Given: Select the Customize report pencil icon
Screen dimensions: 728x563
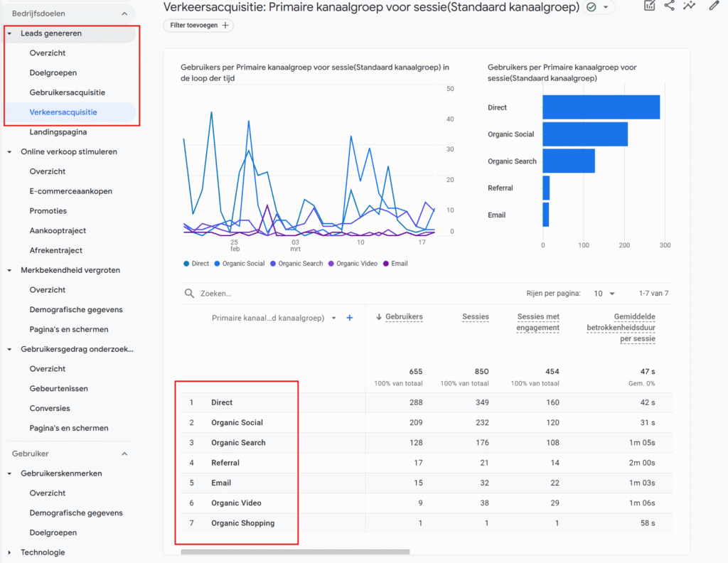Looking at the screenshot, I should [713, 6].
